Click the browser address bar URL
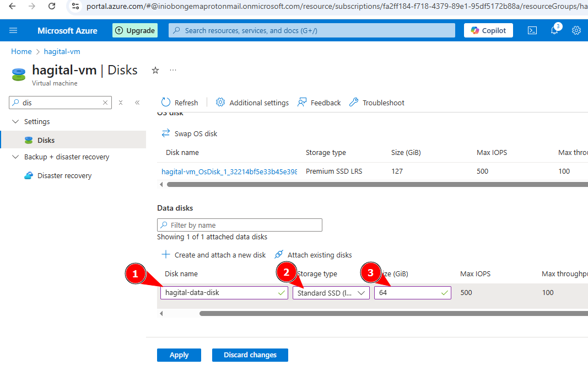The image size is (588, 370). click(x=337, y=6)
